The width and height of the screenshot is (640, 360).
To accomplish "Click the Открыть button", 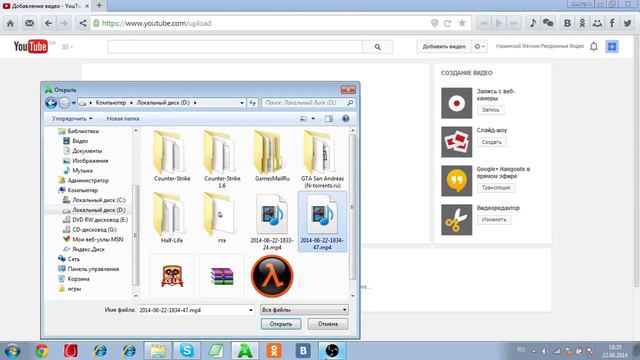I will tap(281, 324).
